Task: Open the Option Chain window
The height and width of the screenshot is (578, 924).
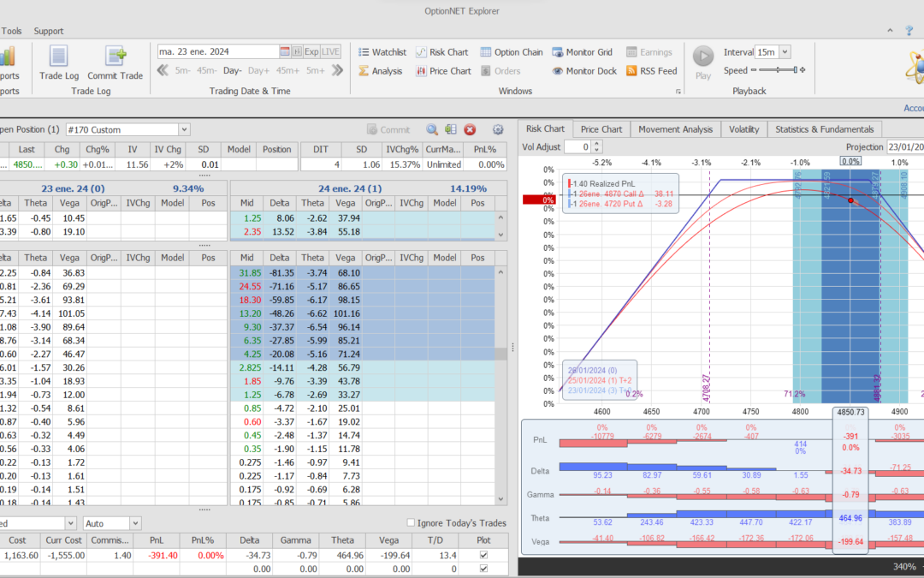Action: [x=512, y=52]
